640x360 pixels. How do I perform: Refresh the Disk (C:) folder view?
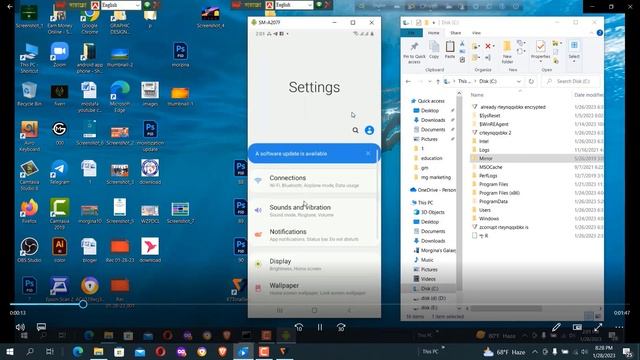(531, 81)
